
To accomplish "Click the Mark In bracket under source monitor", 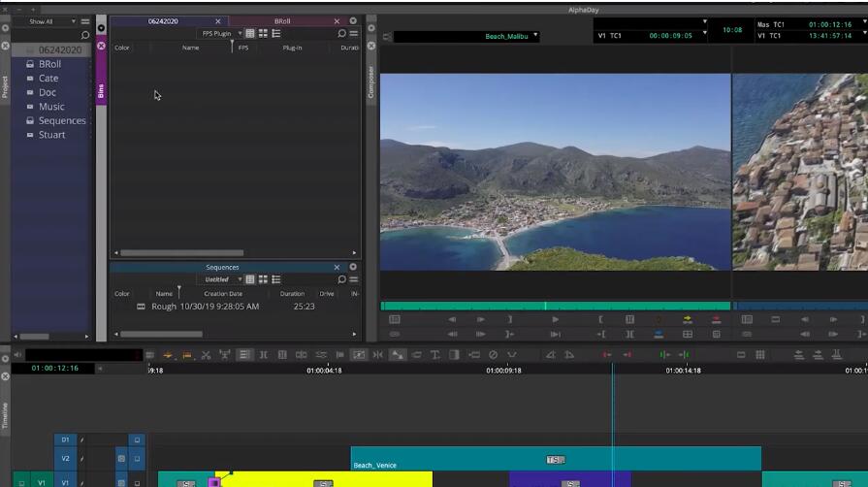I will (x=600, y=319).
